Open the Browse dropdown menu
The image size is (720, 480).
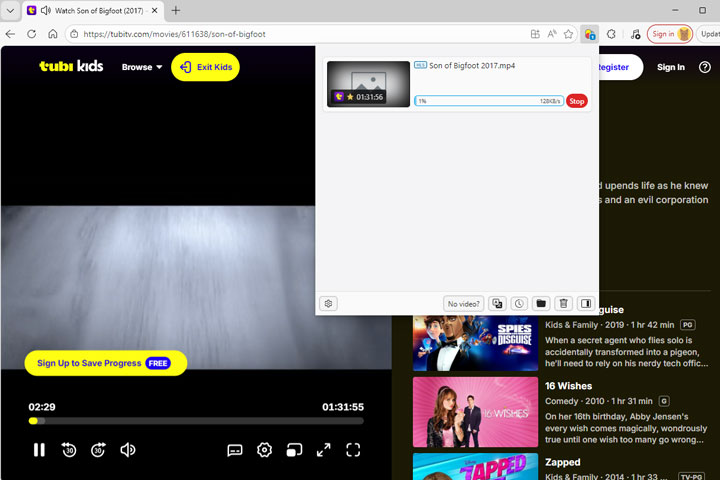(142, 67)
